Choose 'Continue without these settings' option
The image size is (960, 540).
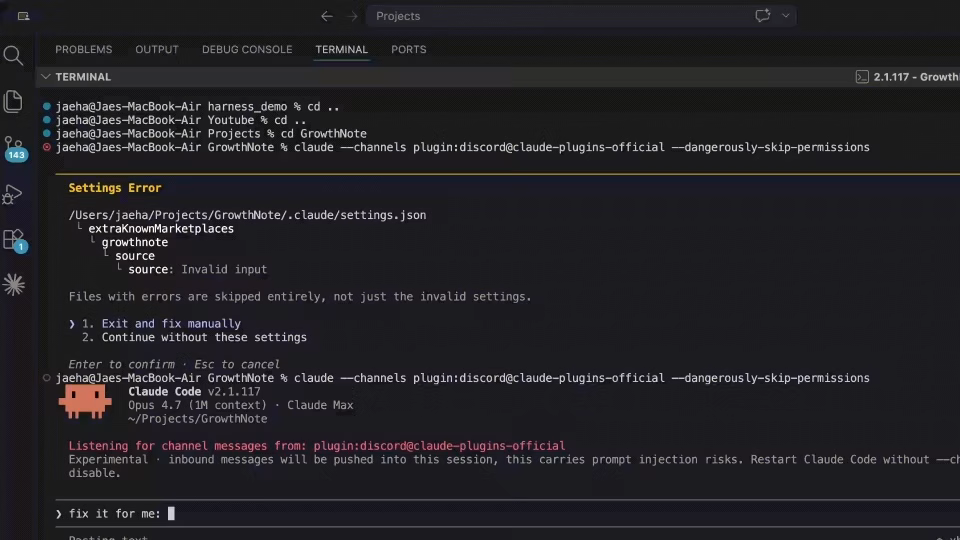point(194,337)
